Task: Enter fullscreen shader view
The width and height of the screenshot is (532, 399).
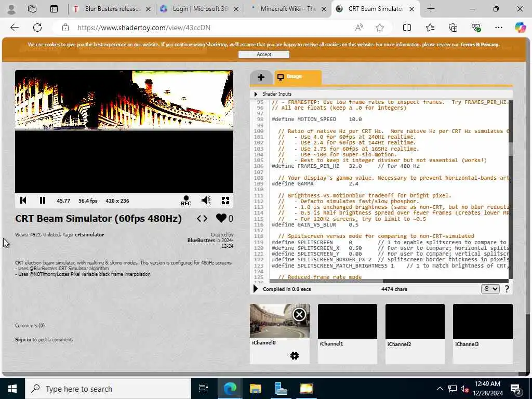Action: tap(225, 201)
